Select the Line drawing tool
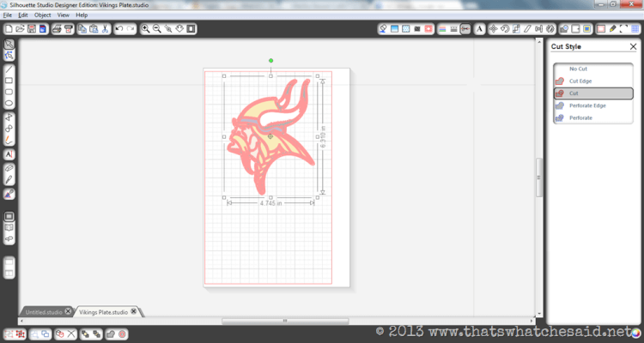This screenshot has width=644, height=343. 9,69
